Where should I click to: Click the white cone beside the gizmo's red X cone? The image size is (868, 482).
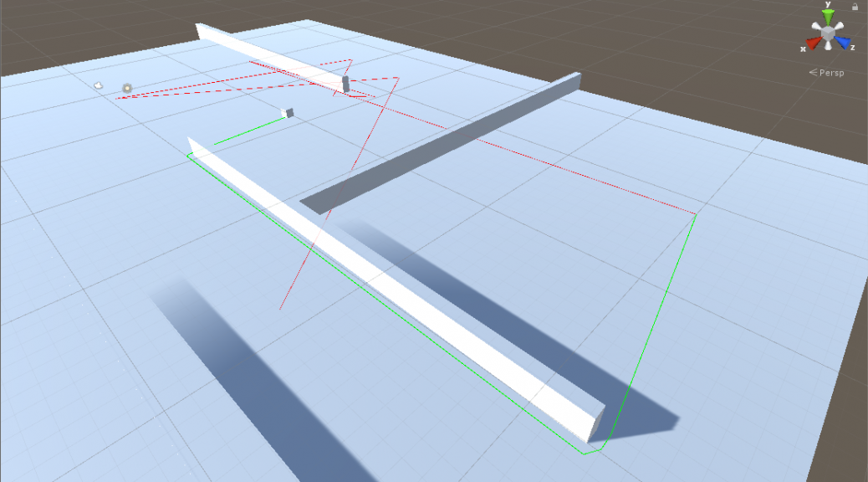[x=816, y=26]
